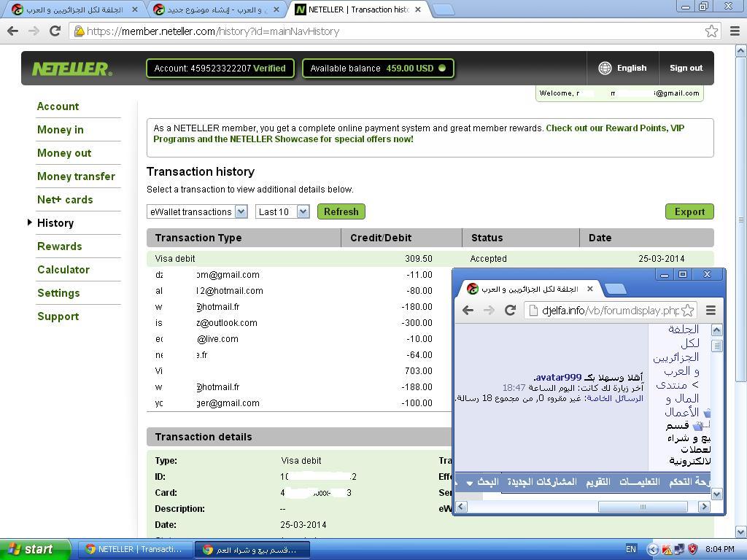Select the -100.00 gmail.com transaction
Image resolution: width=747 pixels, height=560 pixels.
(299, 402)
